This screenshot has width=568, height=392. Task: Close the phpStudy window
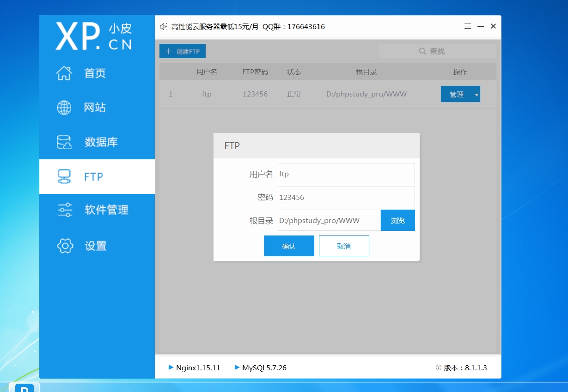[x=493, y=26]
